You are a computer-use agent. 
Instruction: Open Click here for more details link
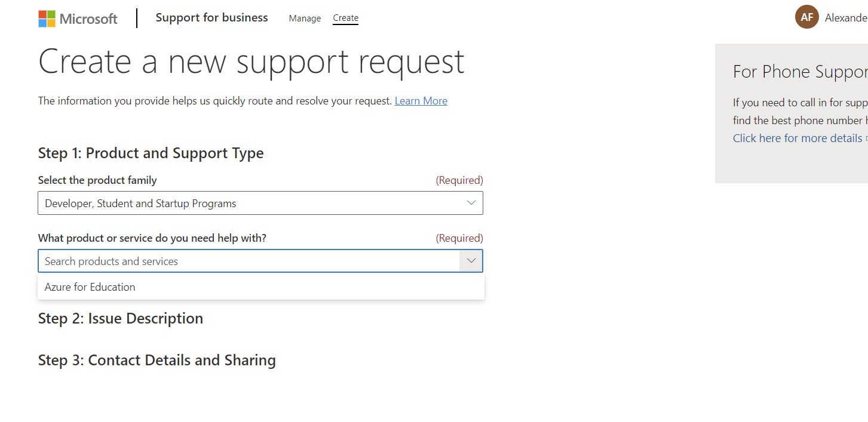click(x=798, y=138)
